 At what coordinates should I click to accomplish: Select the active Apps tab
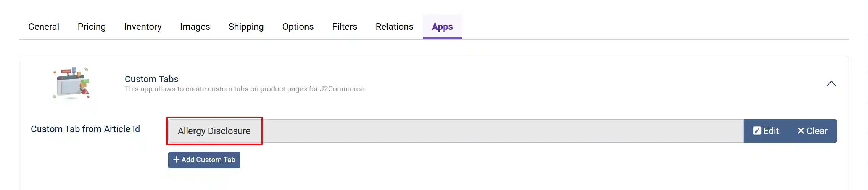442,27
